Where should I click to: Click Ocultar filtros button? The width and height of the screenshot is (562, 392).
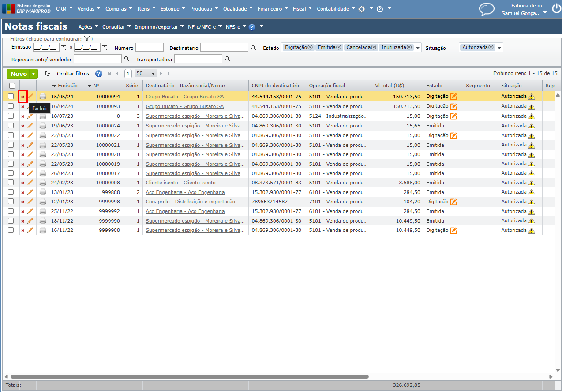(x=73, y=74)
